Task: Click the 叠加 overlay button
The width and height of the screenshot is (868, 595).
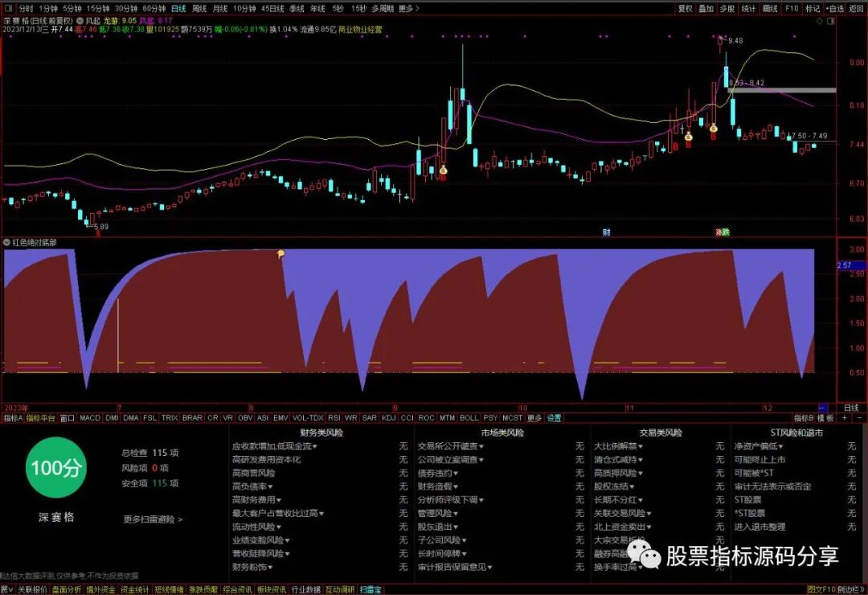Action: tap(706, 8)
